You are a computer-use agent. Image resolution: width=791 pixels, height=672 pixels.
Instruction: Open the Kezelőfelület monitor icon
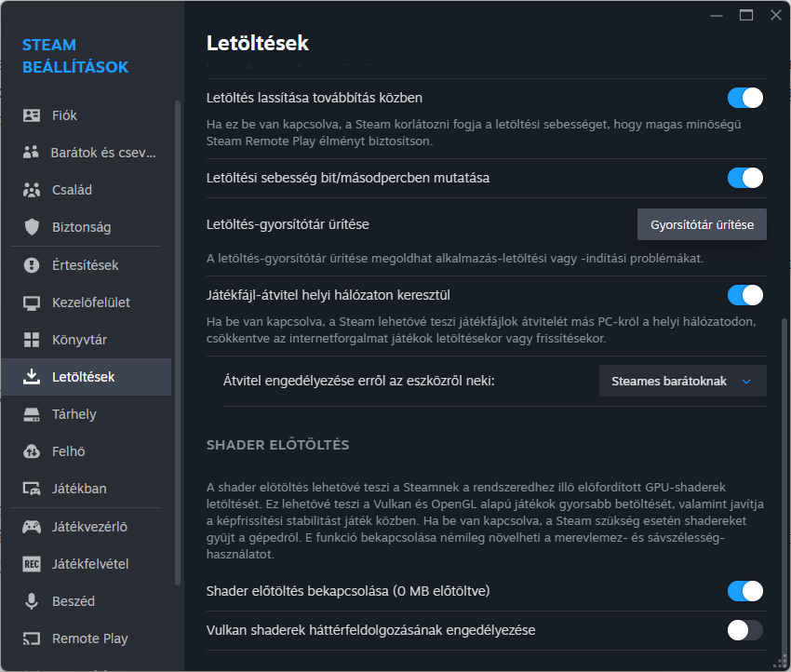(x=32, y=302)
